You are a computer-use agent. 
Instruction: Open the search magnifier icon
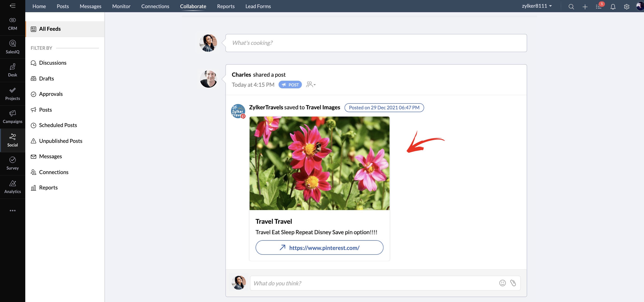coord(571,7)
